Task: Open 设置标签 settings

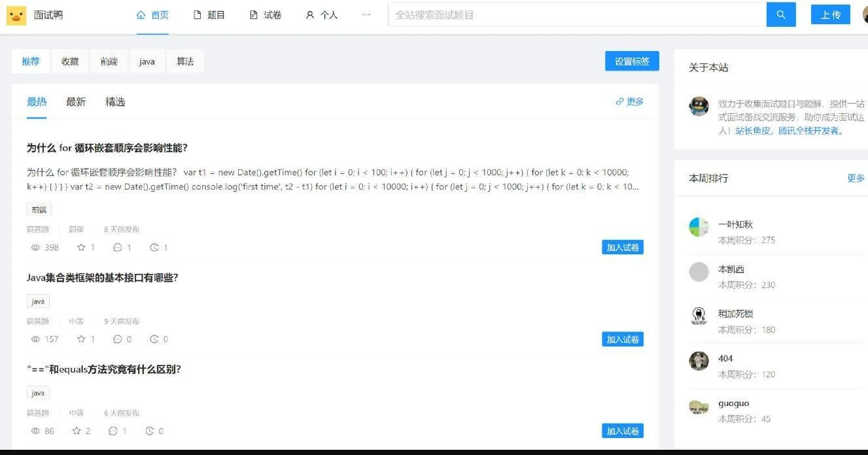Action: click(x=631, y=61)
